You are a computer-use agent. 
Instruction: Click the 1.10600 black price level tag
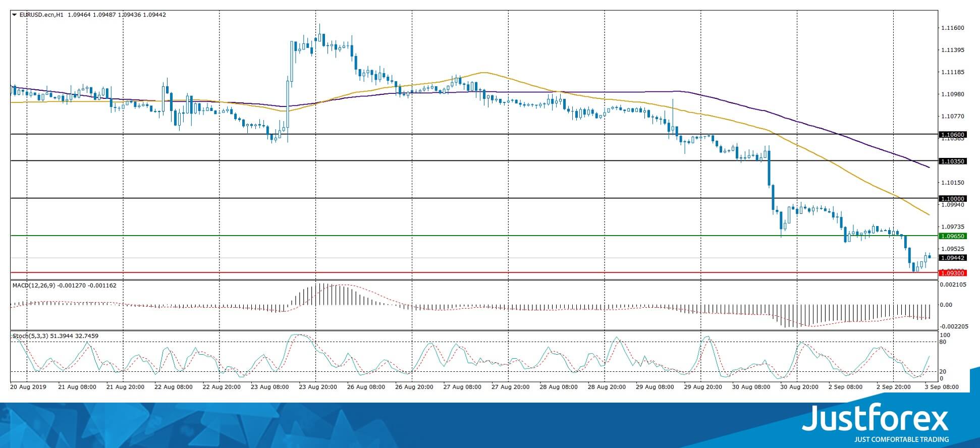click(952, 135)
